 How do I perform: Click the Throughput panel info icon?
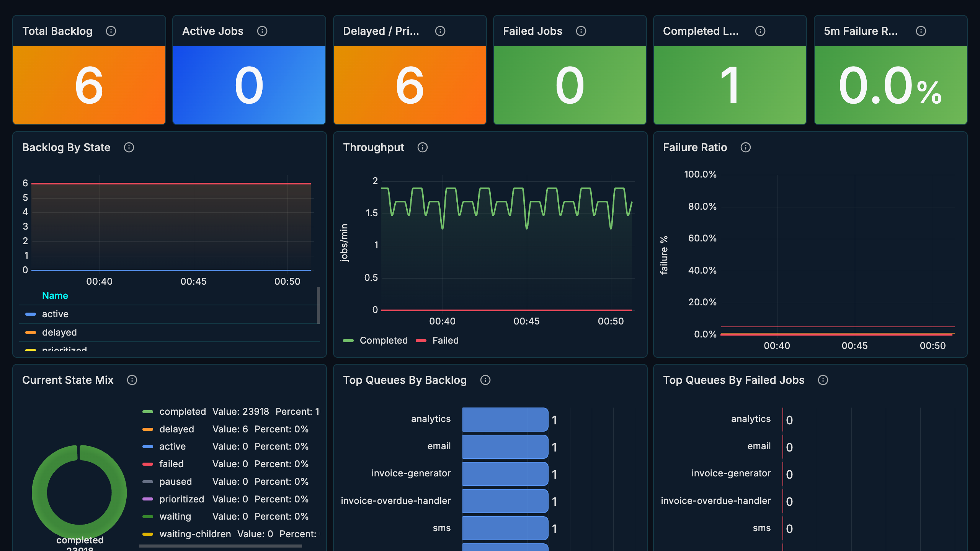(423, 147)
